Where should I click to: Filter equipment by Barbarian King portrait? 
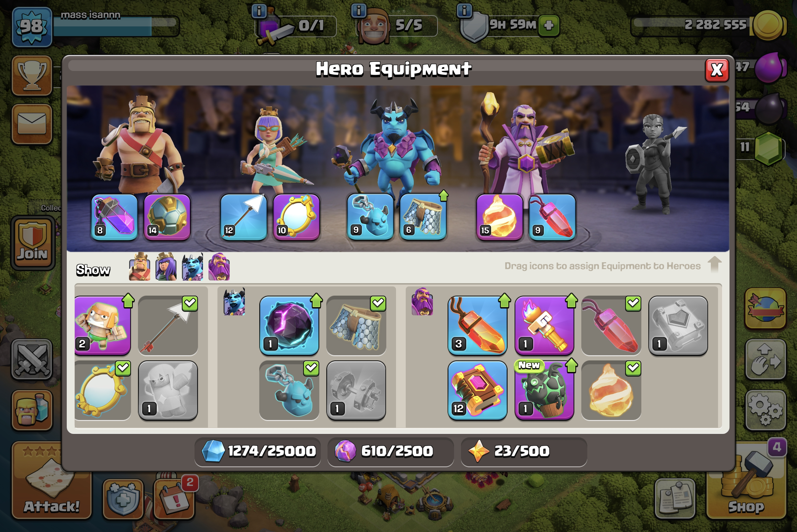coord(139,267)
